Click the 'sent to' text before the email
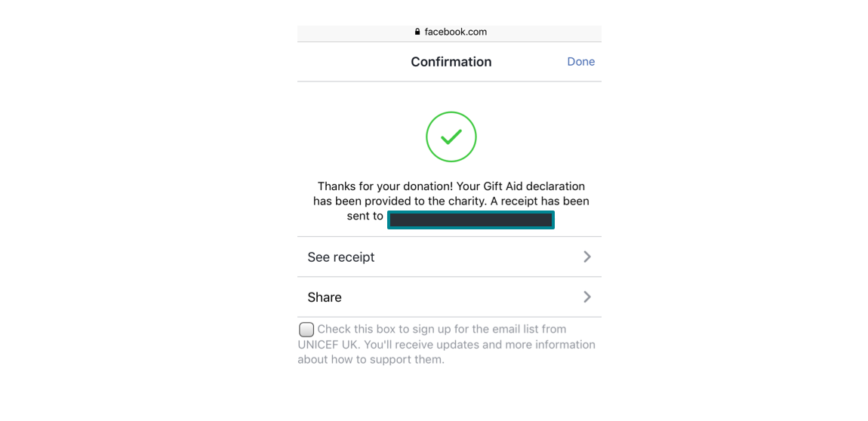This screenshot has height=421, width=868. coord(365,217)
